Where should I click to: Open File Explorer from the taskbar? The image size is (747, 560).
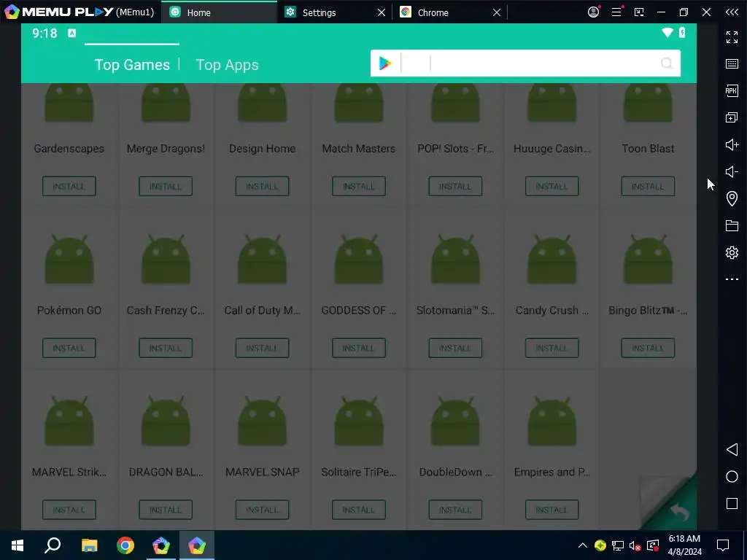click(x=89, y=545)
